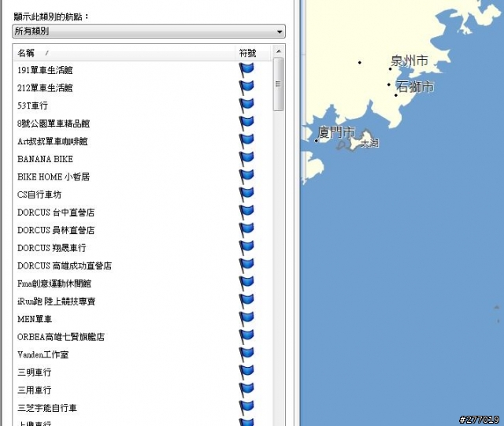Select waypoint BANANA BIKE
Viewport: 504px width, 426px height.
(x=45, y=159)
